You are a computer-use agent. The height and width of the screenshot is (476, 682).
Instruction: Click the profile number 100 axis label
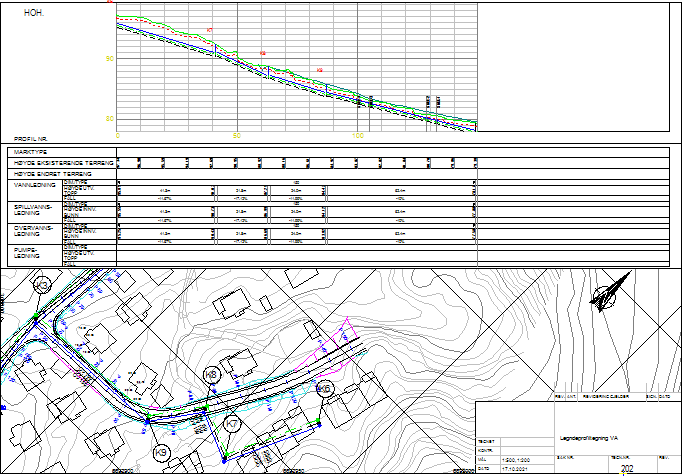(x=357, y=135)
